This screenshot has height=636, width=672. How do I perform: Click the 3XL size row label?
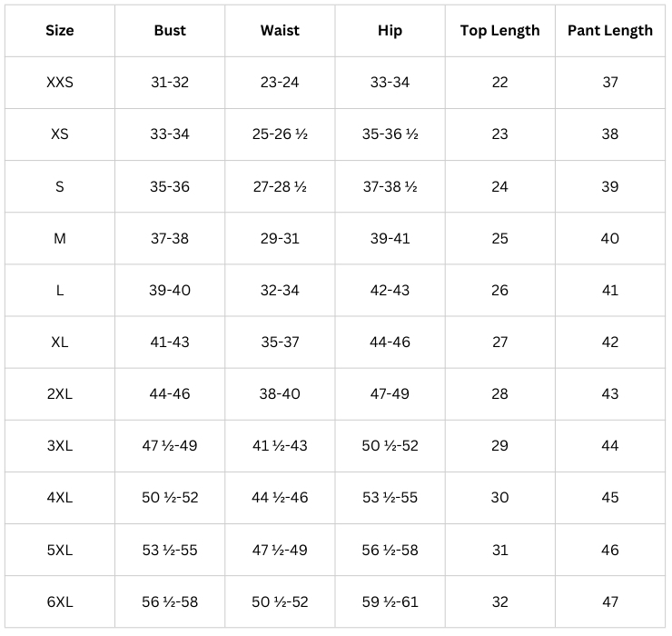[x=60, y=446]
